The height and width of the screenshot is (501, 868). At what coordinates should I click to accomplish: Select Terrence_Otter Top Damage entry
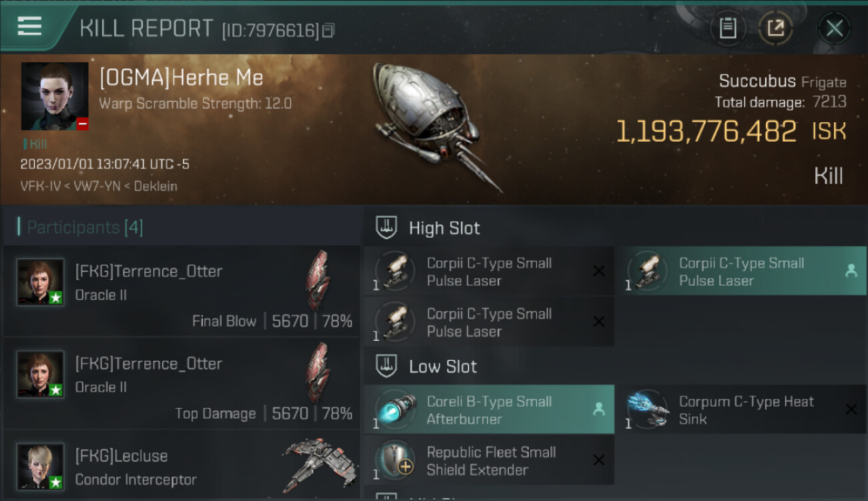(x=182, y=383)
